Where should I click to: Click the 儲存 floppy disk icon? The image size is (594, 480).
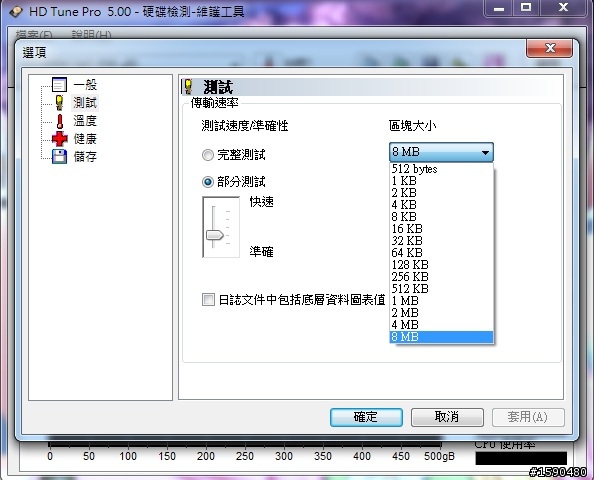(59, 156)
